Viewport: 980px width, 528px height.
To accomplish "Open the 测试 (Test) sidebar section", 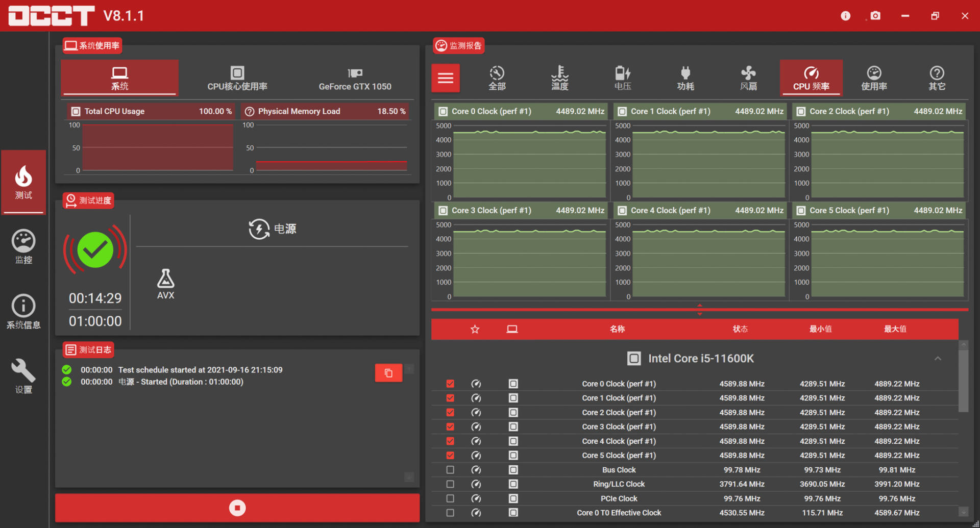I will pyautogui.click(x=23, y=182).
